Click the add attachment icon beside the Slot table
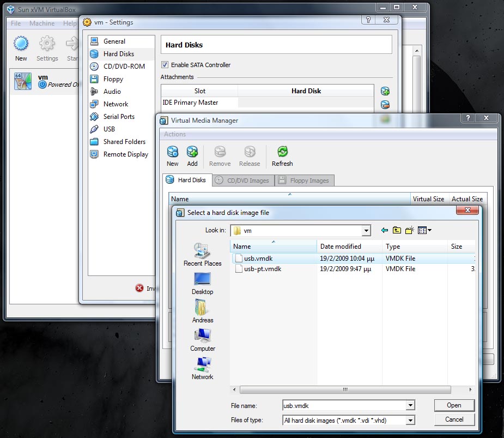 pyautogui.click(x=385, y=92)
